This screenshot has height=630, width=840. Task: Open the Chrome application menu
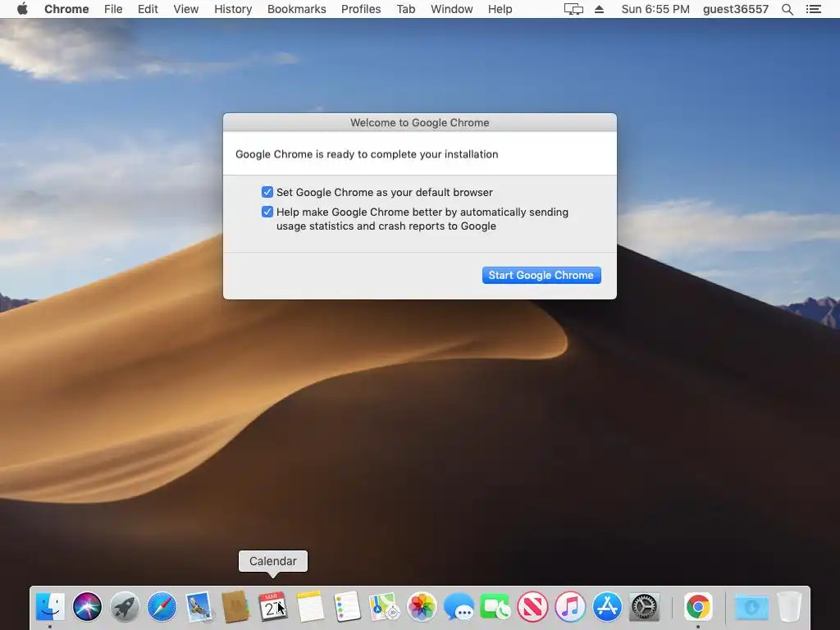(66, 9)
